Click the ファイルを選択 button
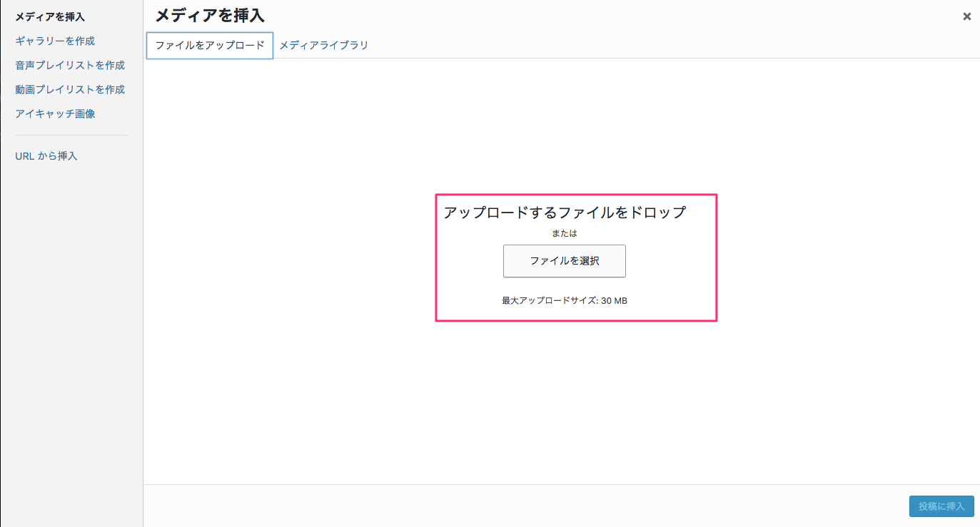The height and width of the screenshot is (527, 980). [x=565, y=261]
